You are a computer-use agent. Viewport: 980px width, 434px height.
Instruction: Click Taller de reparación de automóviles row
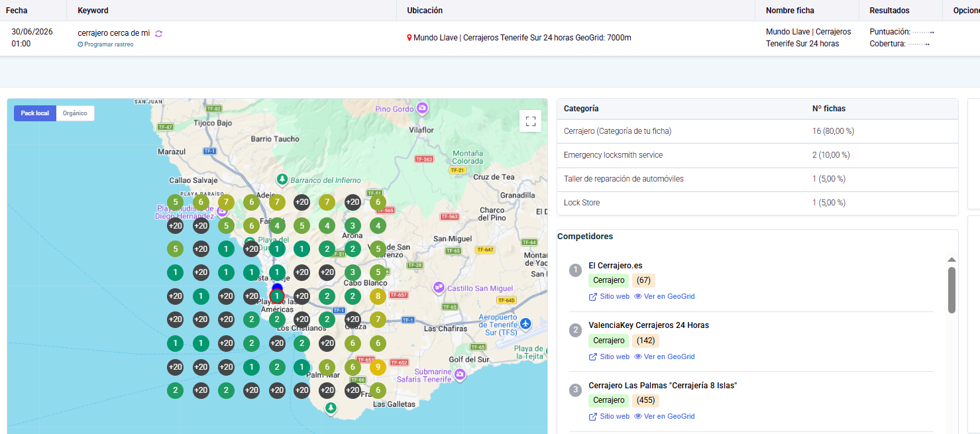[x=757, y=179]
